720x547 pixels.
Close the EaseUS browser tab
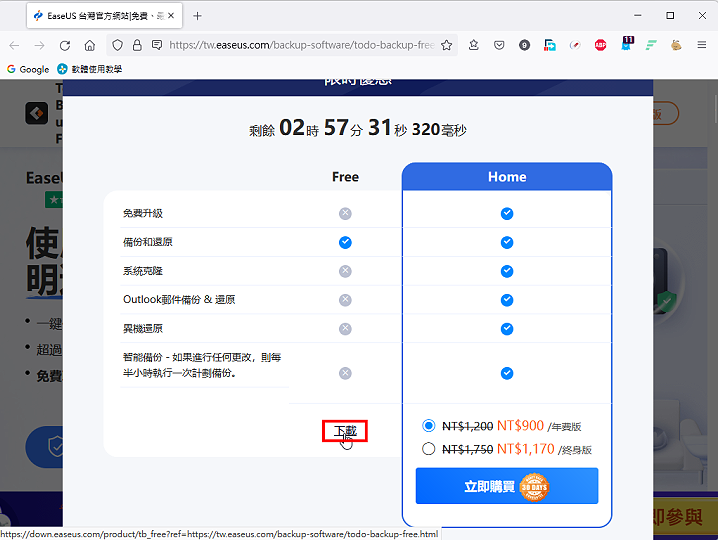[171, 16]
